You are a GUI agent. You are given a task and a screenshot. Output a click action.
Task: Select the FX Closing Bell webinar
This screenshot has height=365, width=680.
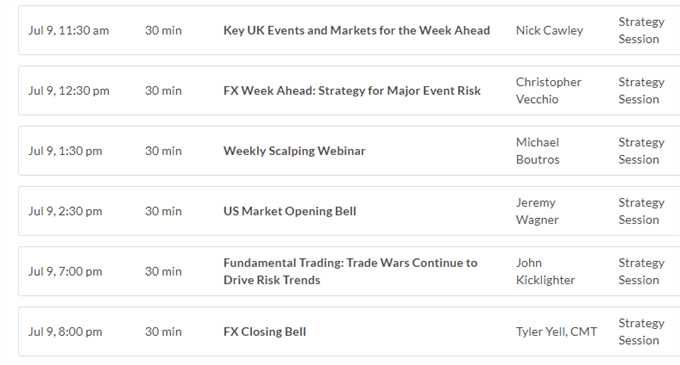point(265,332)
